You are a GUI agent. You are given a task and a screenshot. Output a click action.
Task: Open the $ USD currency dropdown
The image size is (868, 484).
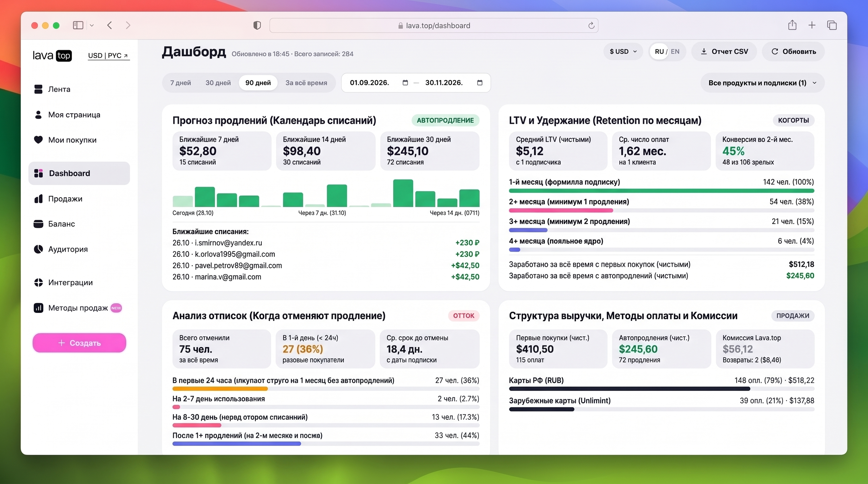coord(623,51)
